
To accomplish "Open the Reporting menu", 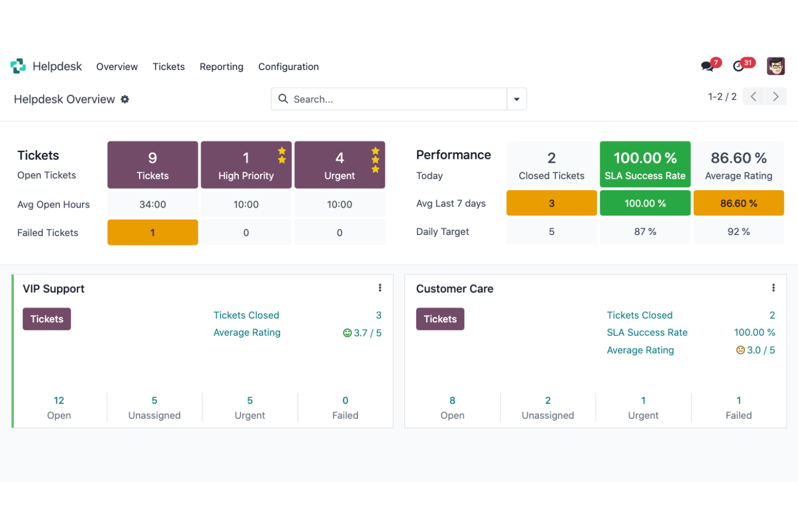I will point(222,67).
